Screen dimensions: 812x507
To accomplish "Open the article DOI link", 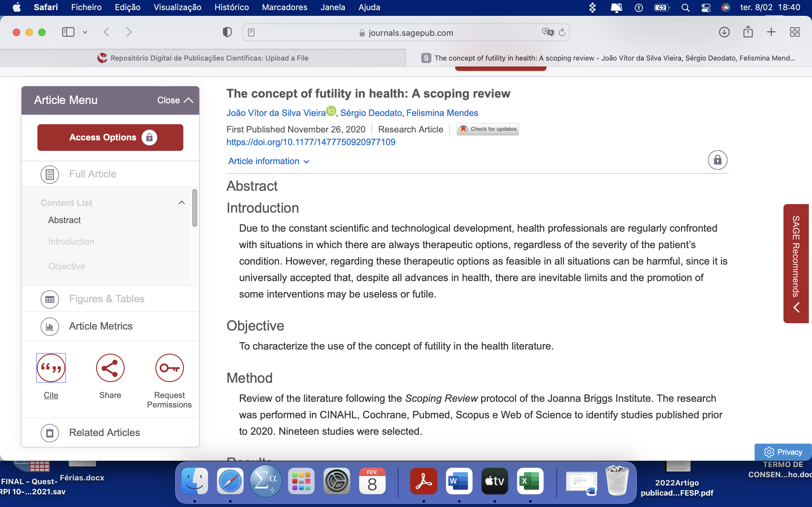I will [x=311, y=142].
